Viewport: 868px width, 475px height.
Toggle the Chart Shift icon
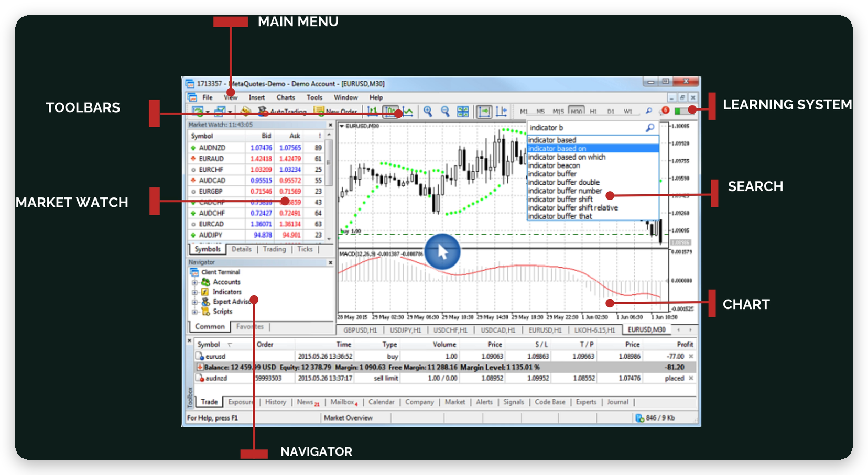point(501,112)
